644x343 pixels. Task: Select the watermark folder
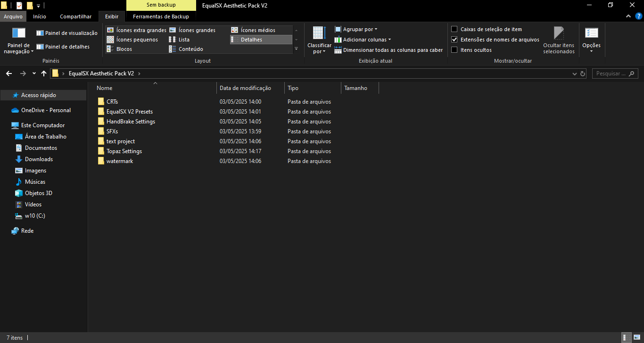[x=120, y=161]
